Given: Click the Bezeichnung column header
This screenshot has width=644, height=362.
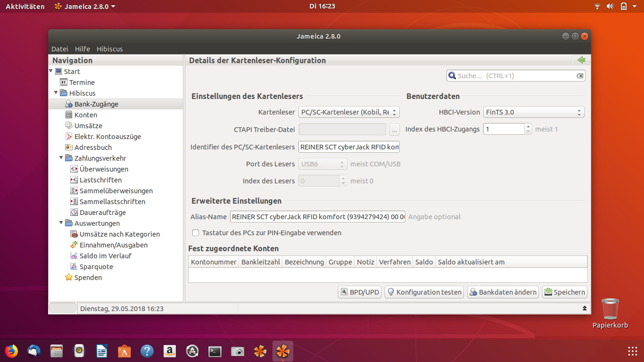Looking at the screenshot, I should 305,262.
